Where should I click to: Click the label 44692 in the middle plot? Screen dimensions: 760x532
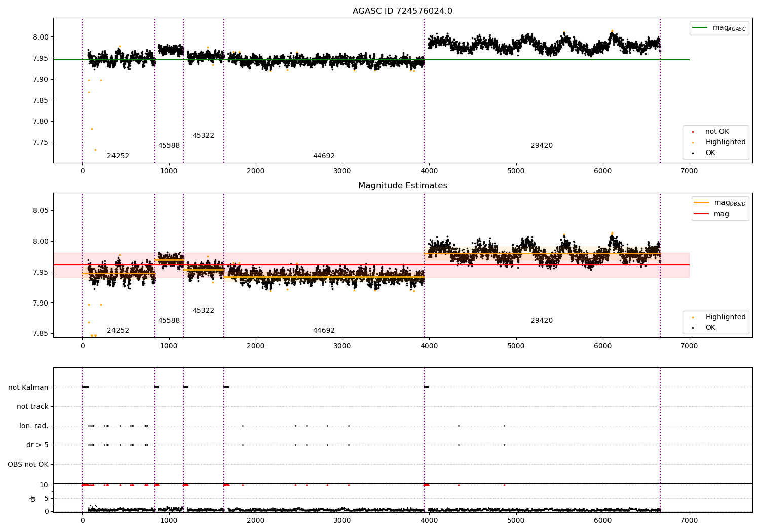click(324, 331)
